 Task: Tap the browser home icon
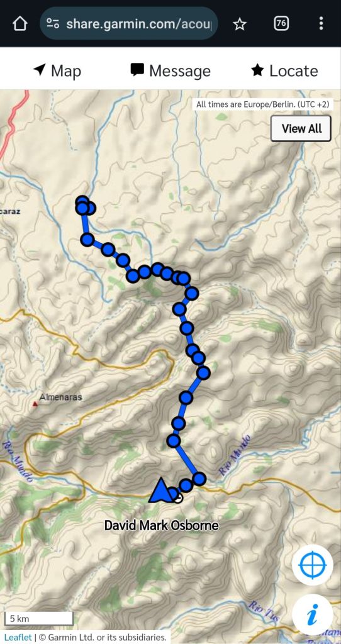coord(20,23)
